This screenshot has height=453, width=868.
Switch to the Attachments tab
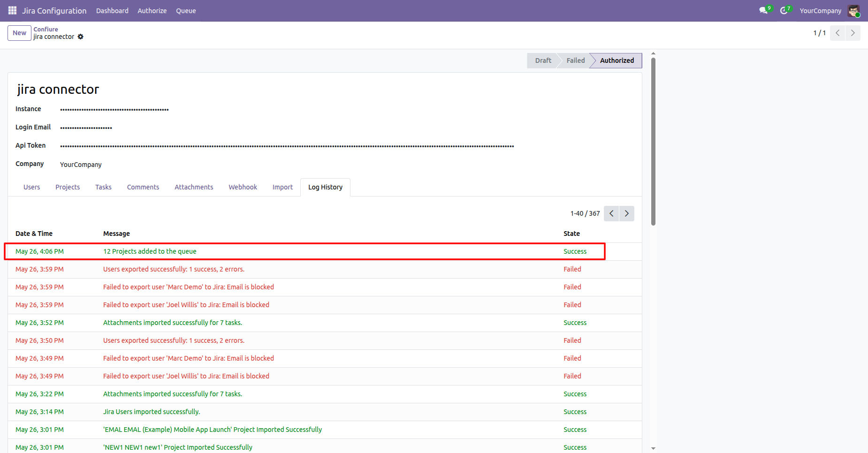(x=194, y=187)
